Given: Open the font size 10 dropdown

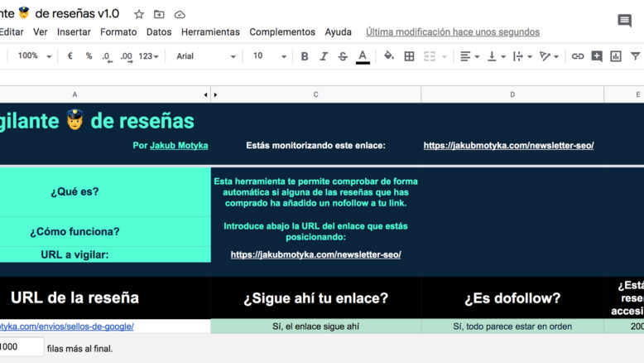Looking at the screenshot, I should pyautogui.click(x=269, y=56).
